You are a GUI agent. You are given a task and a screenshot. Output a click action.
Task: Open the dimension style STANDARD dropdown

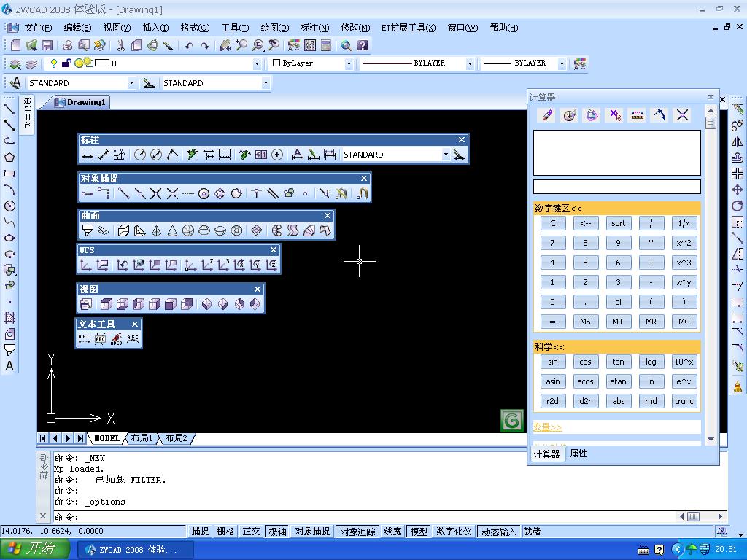[x=266, y=83]
